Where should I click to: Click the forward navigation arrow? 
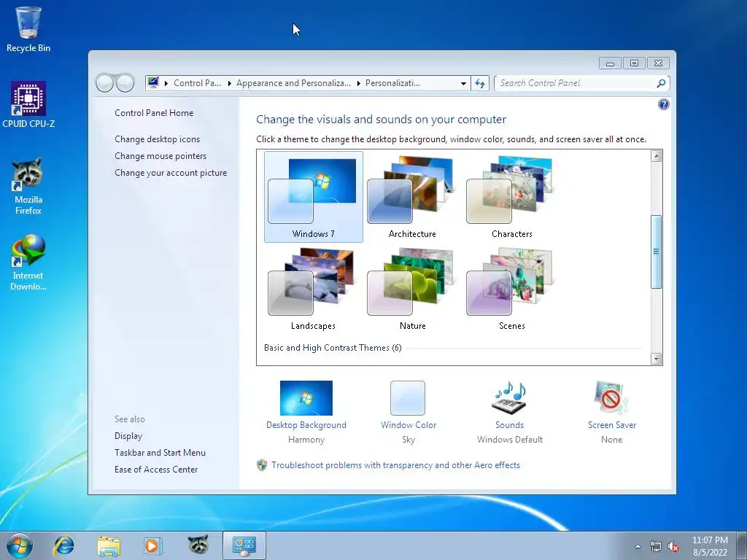pos(125,83)
